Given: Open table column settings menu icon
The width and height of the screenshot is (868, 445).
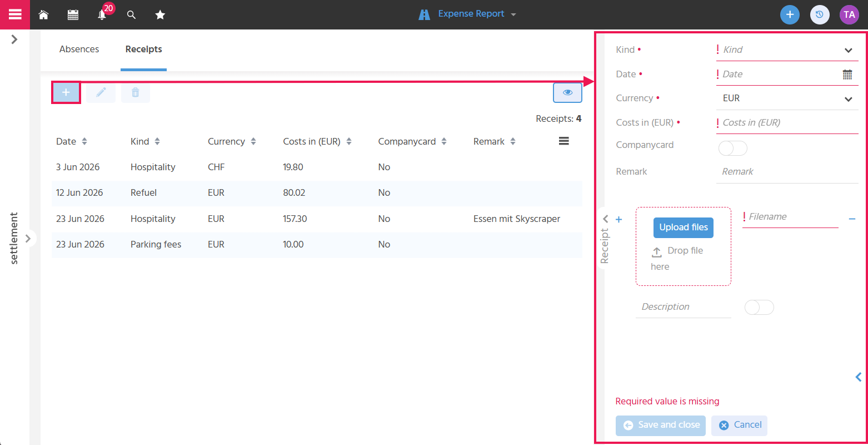Looking at the screenshot, I should pos(563,141).
